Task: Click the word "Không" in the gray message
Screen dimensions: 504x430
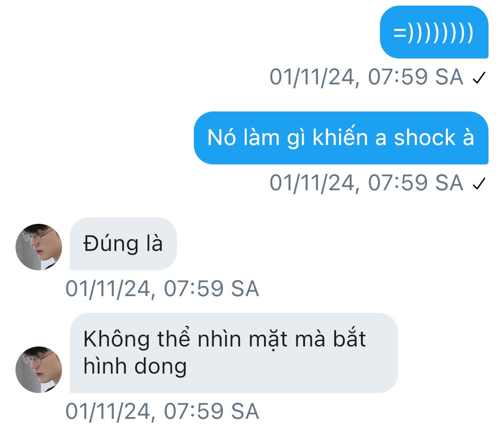Action: click(x=117, y=339)
